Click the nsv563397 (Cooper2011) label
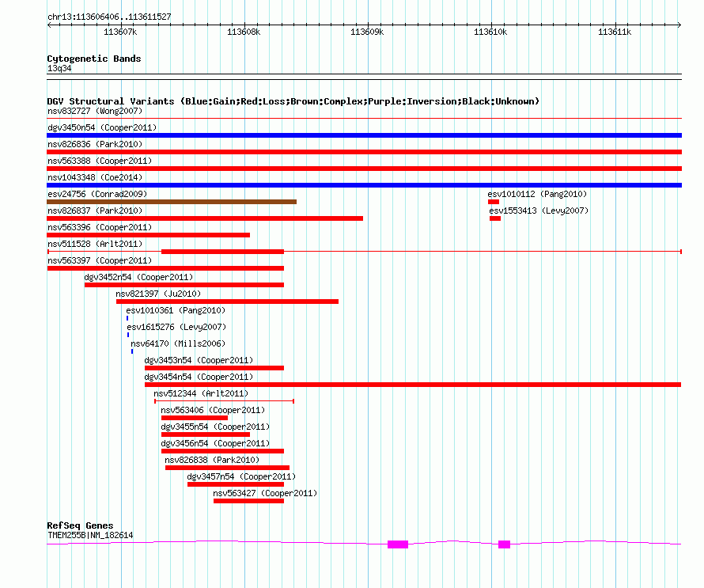This screenshot has height=588, width=704. pos(100,260)
